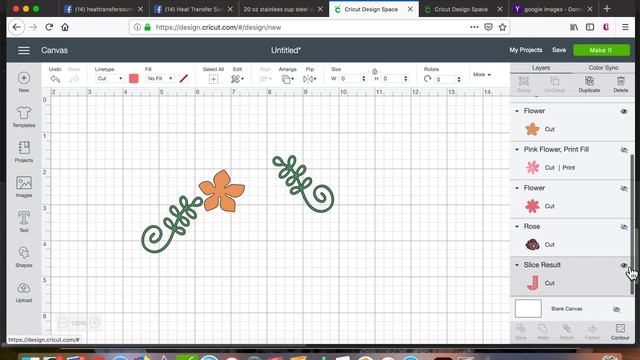
Task: Open the Fill dropdown
Action: coord(159,78)
